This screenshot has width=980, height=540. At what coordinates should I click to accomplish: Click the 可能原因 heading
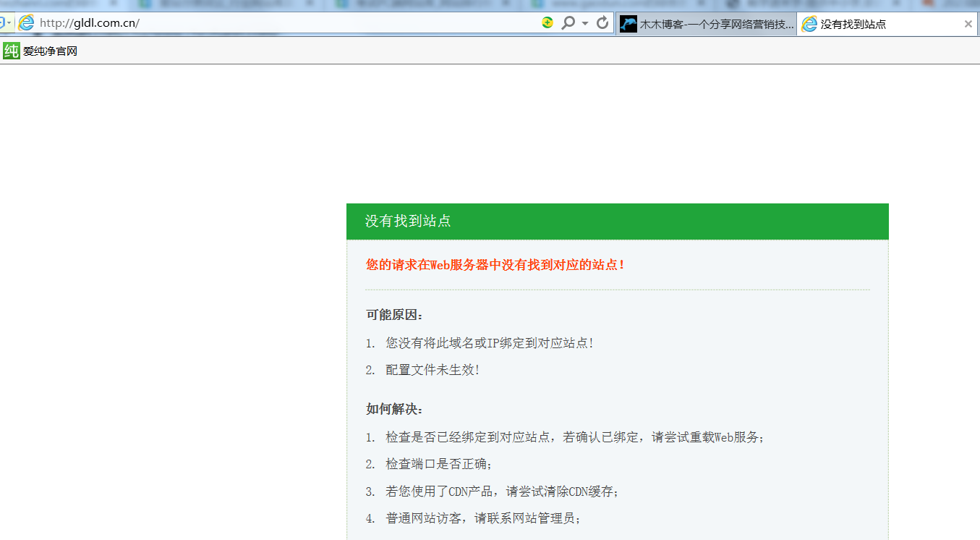tap(395, 315)
